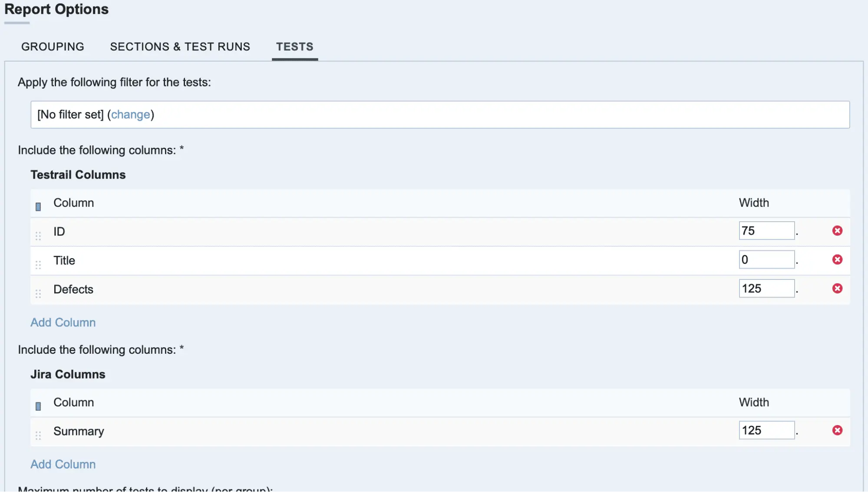Screen dimensions: 868x492
Task: Edit the ID column width field
Action: point(767,231)
